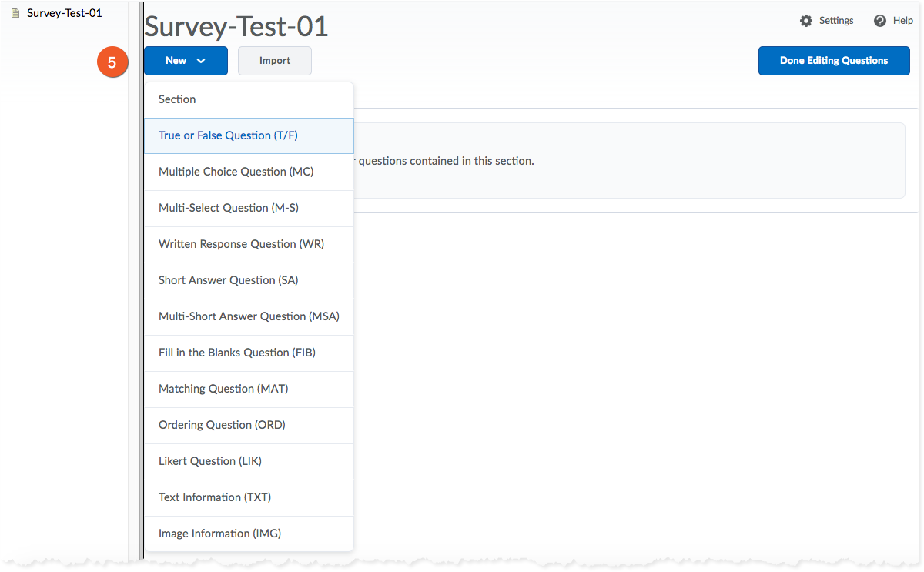Click the Help question mark icon
The image size is (924, 572).
[880, 21]
